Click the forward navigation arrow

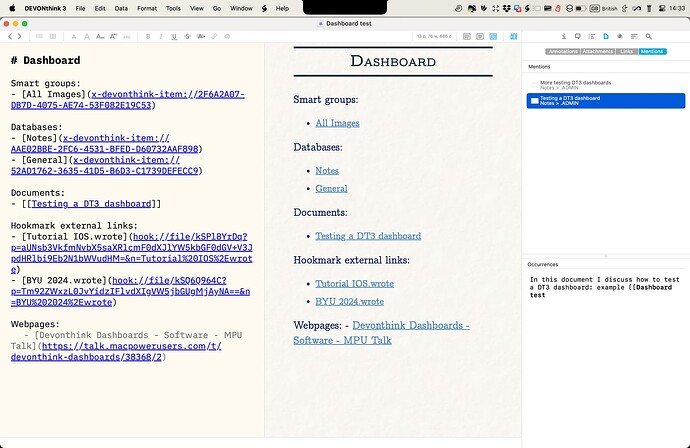19,36
